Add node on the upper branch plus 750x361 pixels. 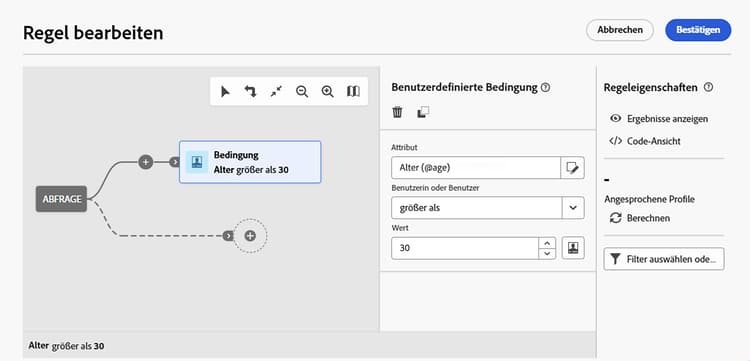tap(145, 162)
